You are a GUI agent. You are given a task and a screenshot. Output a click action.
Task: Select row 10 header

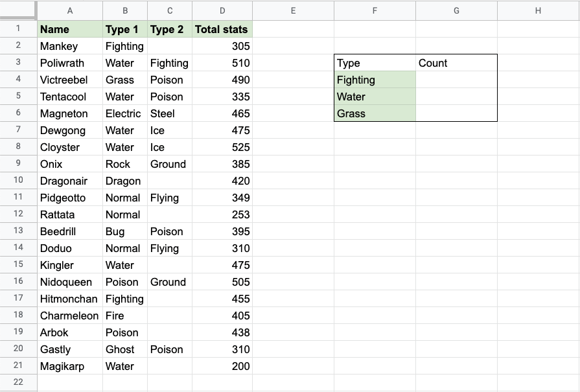(x=18, y=181)
